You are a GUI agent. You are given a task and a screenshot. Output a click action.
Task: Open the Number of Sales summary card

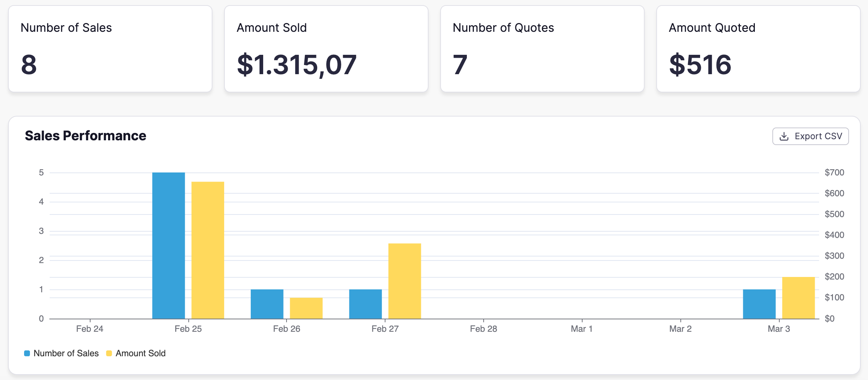coord(110,49)
